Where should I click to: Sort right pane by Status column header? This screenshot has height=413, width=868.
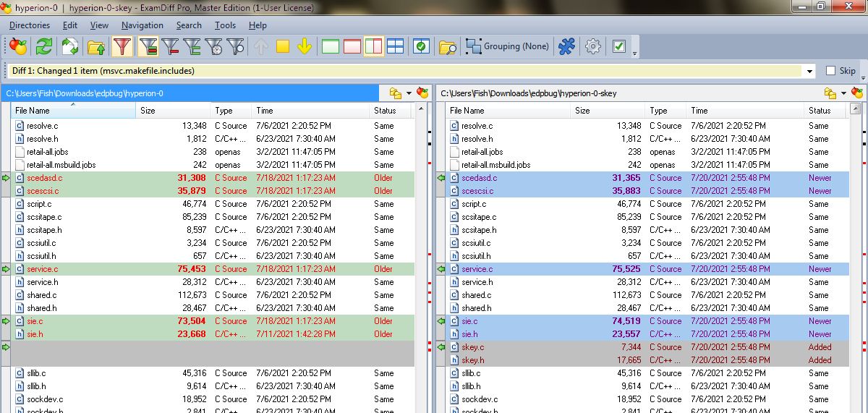click(x=825, y=111)
